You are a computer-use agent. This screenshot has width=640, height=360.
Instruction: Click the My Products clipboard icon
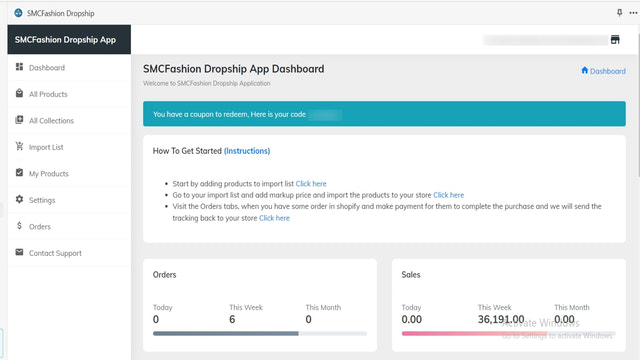tap(19, 173)
